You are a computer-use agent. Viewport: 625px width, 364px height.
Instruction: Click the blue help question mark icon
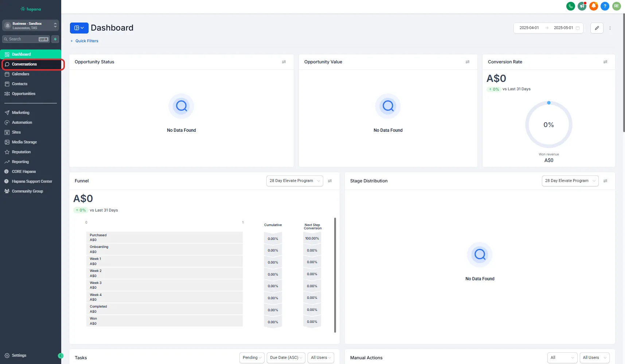click(605, 6)
